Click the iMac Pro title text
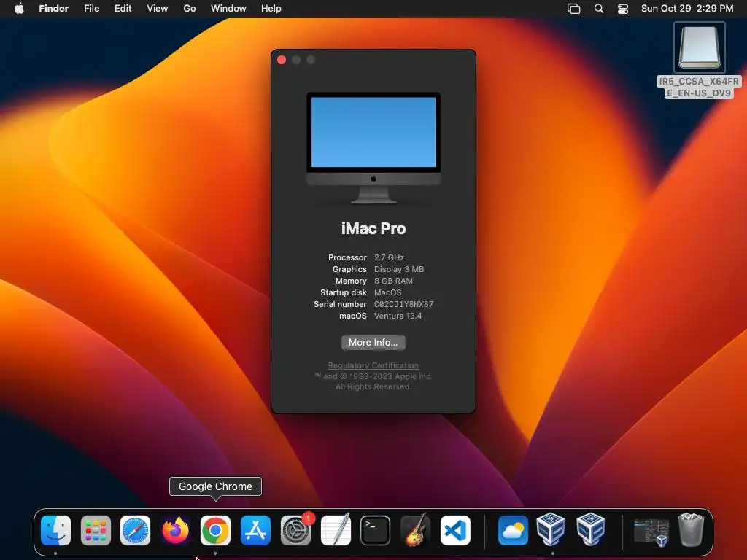Screen dimensions: 747x560 [373, 228]
